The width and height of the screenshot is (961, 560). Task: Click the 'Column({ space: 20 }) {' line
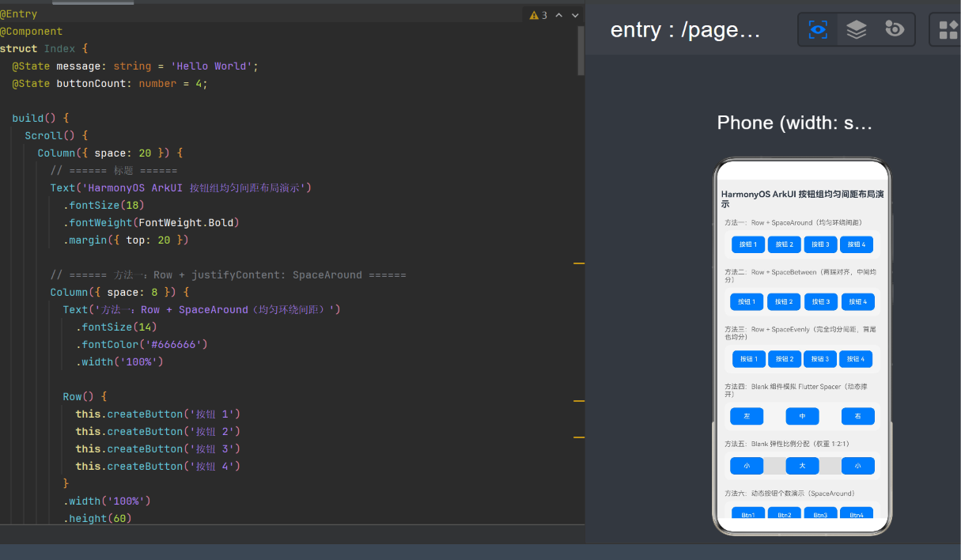tap(110, 153)
